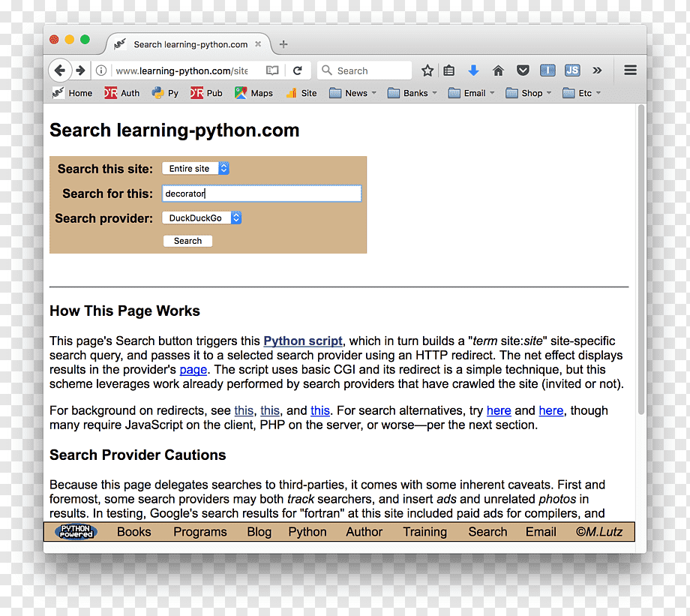The height and width of the screenshot is (616, 690).
Task: Click the JS toggle extension icon
Action: 572,71
